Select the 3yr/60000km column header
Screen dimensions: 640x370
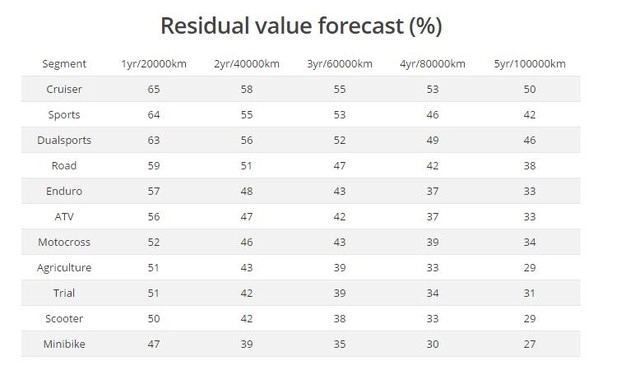point(340,64)
